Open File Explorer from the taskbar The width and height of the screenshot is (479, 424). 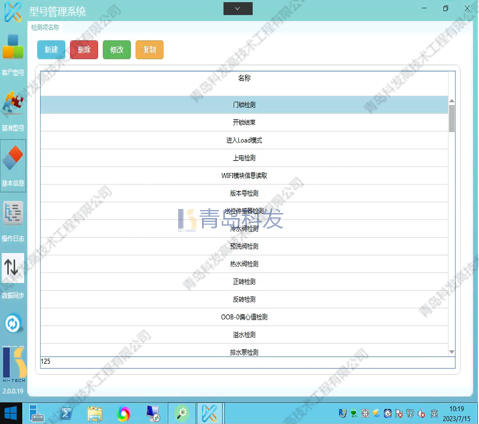[95, 414]
